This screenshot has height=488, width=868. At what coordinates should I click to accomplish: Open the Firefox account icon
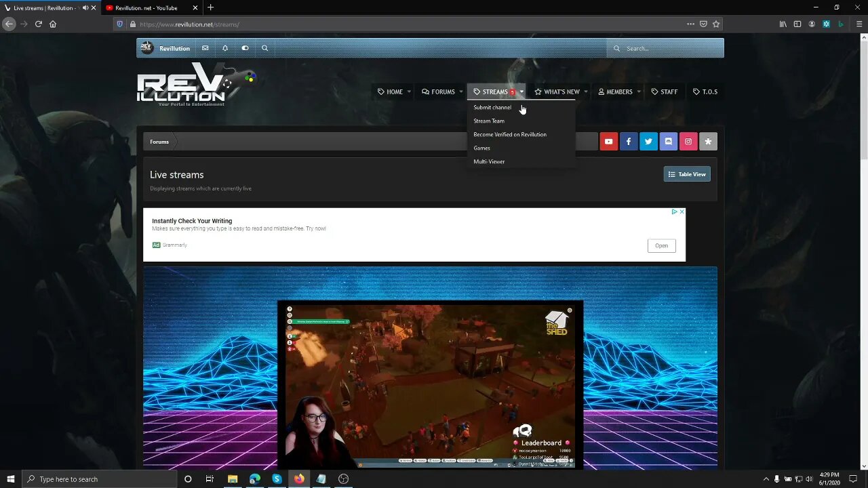tap(812, 24)
